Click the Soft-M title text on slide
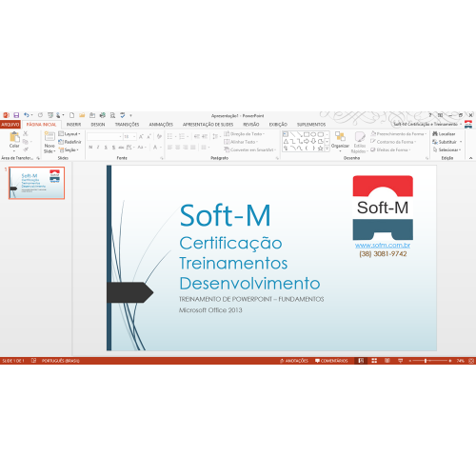This screenshot has width=476, height=476. [x=225, y=216]
